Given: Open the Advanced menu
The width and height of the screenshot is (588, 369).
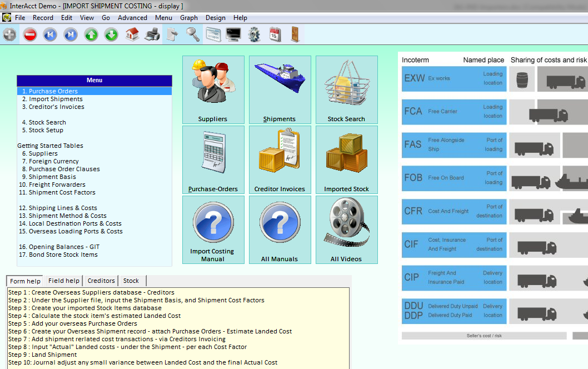Looking at the screenshot, I should coord(132,18).
